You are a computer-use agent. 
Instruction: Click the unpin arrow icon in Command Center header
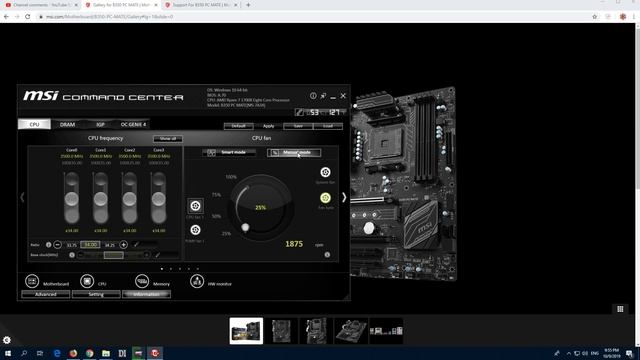coord(323,96)
